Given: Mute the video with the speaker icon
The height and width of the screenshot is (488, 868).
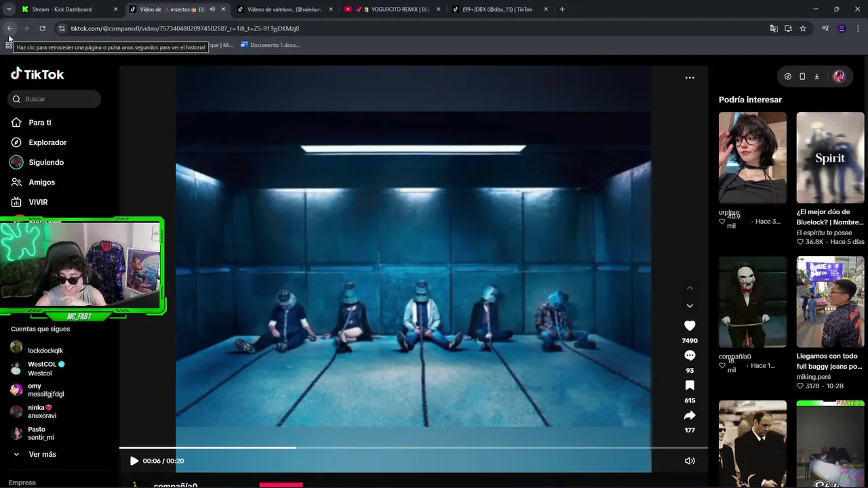Looking at the screenshot, I should pyautogui.click(x=690, y=461).
